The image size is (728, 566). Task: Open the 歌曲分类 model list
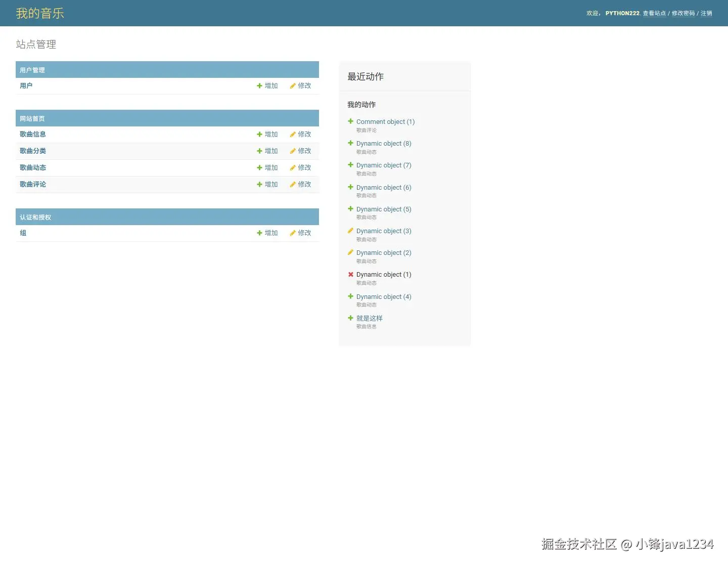pyautogui.click(x=33, y=151)
